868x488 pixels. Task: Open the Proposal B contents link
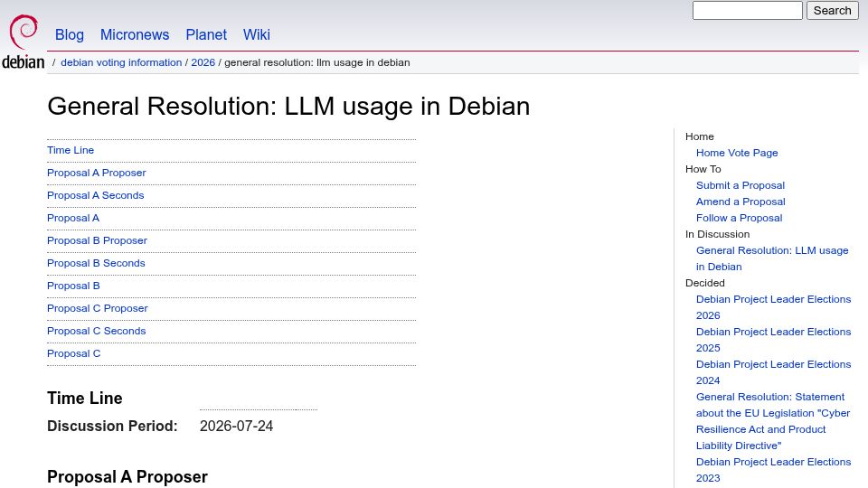pos(73,286)
